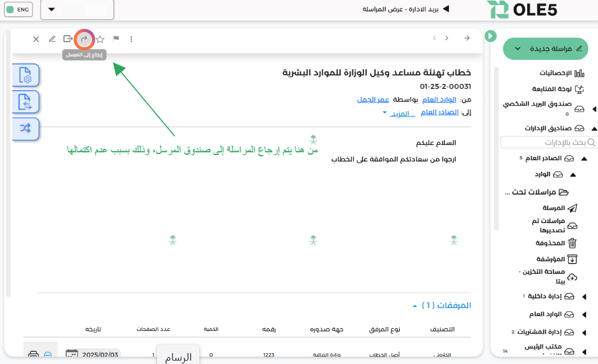Open document settings side button
The height and width of the screenshot is (364, 598).
pyautogui.click(x=25, y=75)
